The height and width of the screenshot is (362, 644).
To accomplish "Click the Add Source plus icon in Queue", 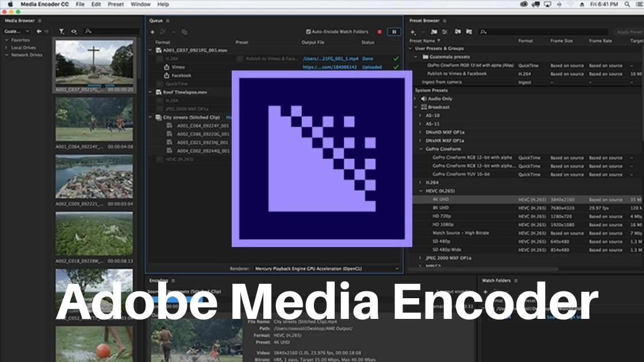I will coord(153,32).
